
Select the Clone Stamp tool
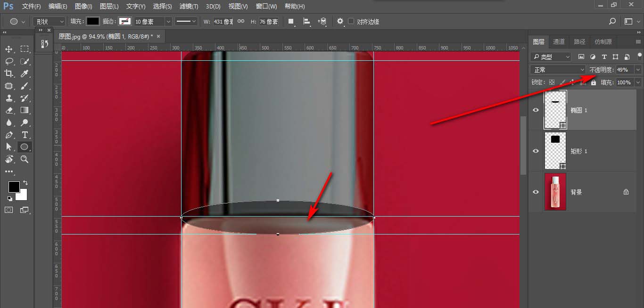(x=9, y=98)
